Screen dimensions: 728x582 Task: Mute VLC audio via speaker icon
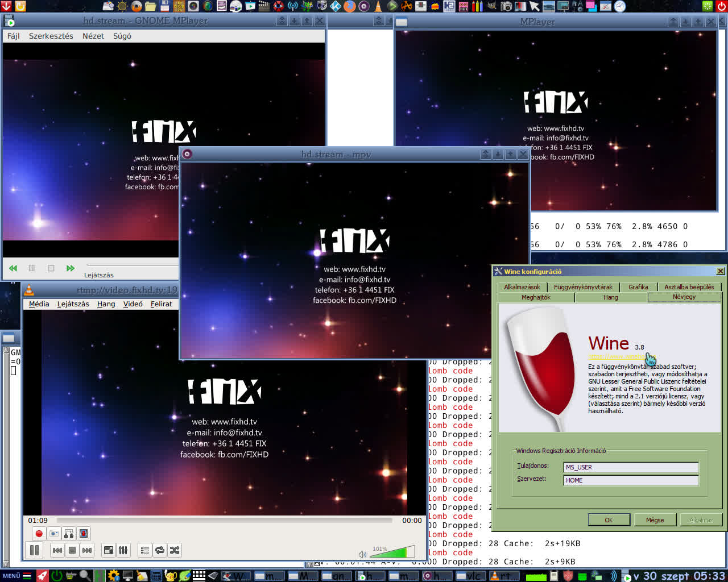[x=362, y=554]
